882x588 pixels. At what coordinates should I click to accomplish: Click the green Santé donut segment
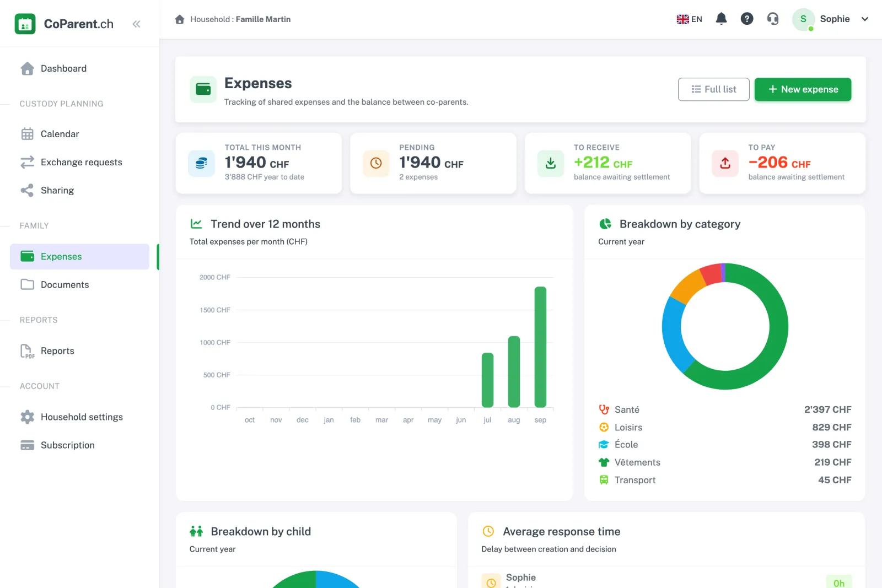point(777,336)
